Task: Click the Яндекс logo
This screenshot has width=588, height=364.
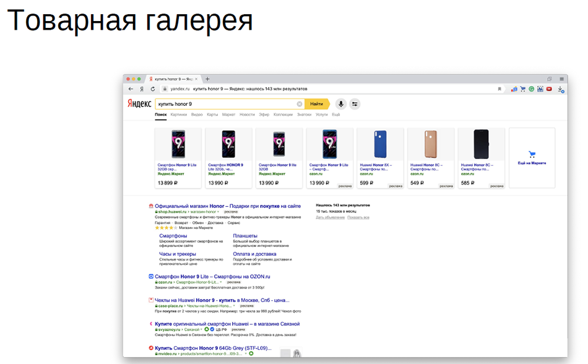Action: click(139, 103)
